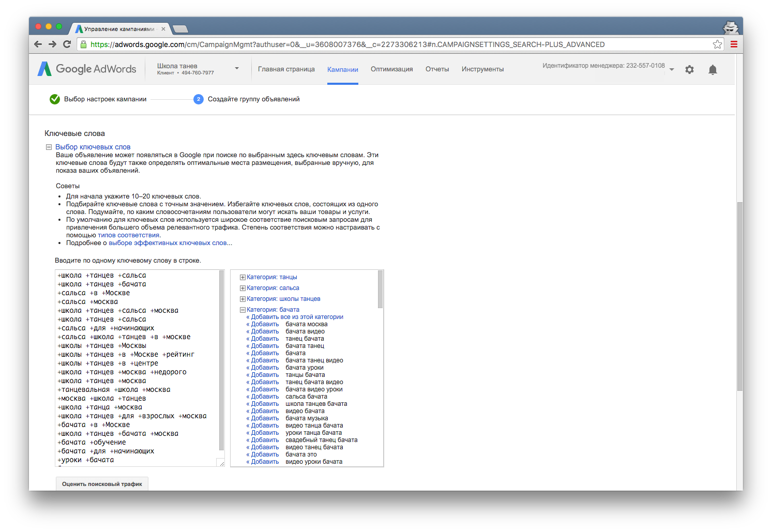Expand the "Категория: танцы" category
The image size is (772, 532).
point(243,278)
